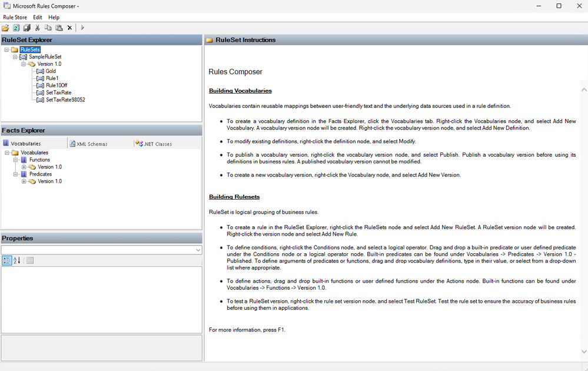This screenshot has width=588, height=371.
Task: Select Version 1.0 under SampleRuleSet
Action: coord(49,64)
